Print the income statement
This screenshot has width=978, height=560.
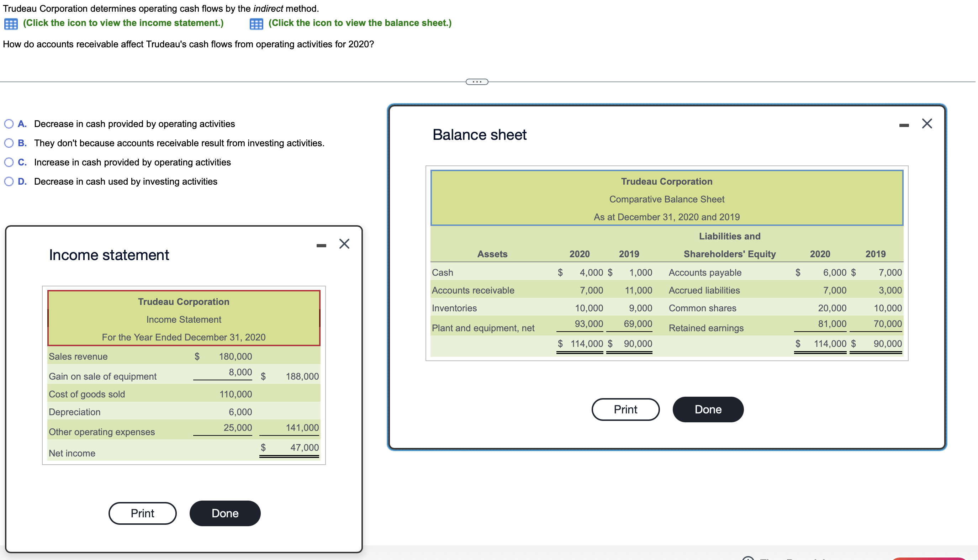pos(142,513)
